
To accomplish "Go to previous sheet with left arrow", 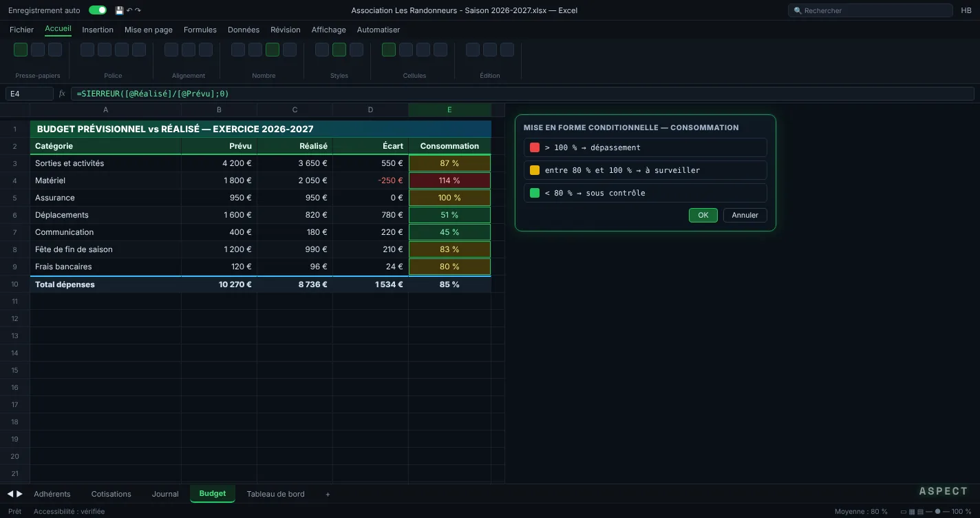I will pyautogui.click(x=10, y=494).
